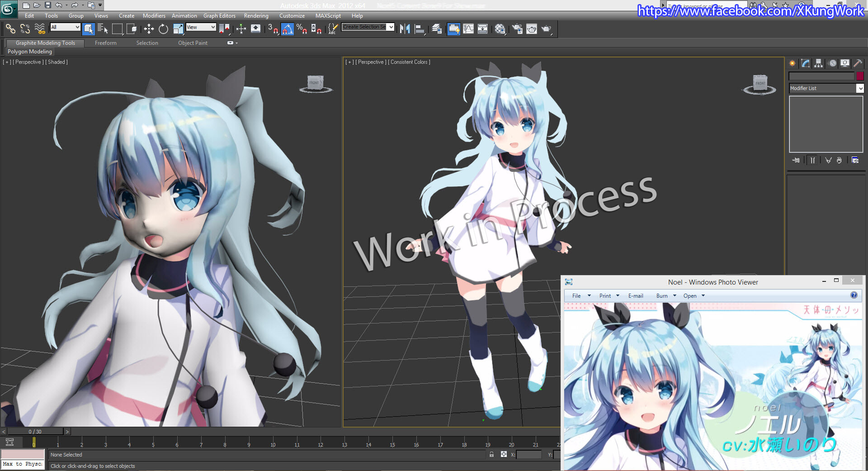
Task: Click the Open File folder icon
Action: click(37, 5)
